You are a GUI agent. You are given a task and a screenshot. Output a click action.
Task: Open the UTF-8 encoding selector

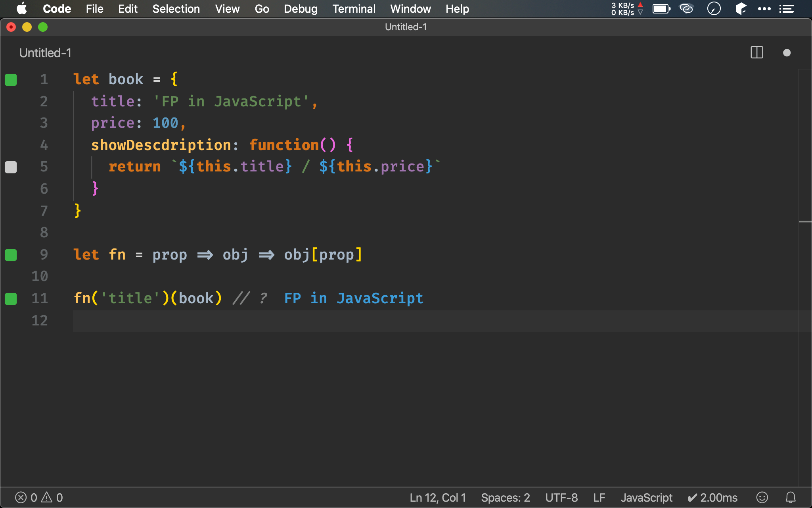[561, 497]
